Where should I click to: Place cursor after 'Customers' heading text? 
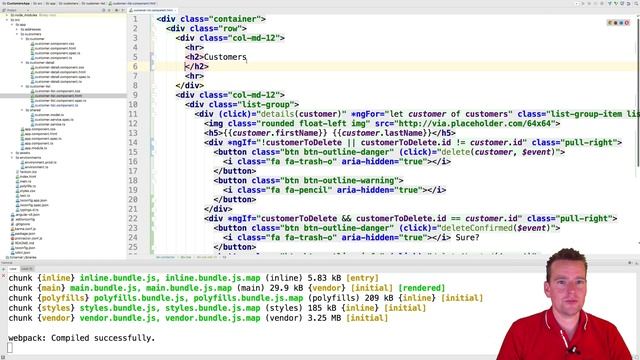[x=247, y=57]
